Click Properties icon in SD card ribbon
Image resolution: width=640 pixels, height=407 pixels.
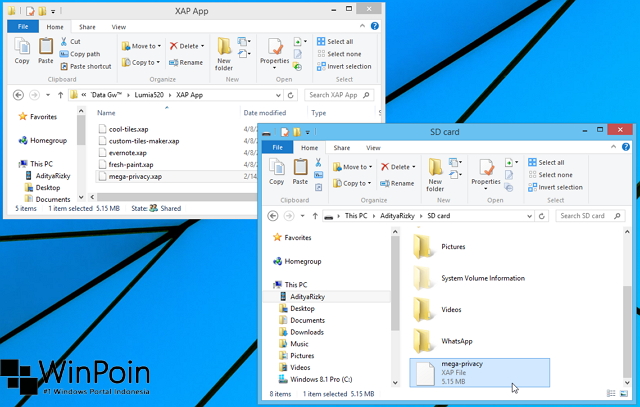click(x=486, y=167)
